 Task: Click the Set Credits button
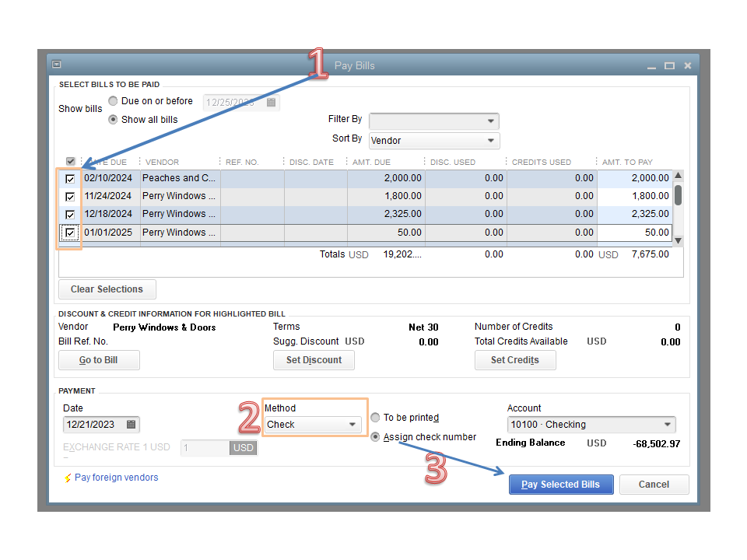[x=515, y=360]
